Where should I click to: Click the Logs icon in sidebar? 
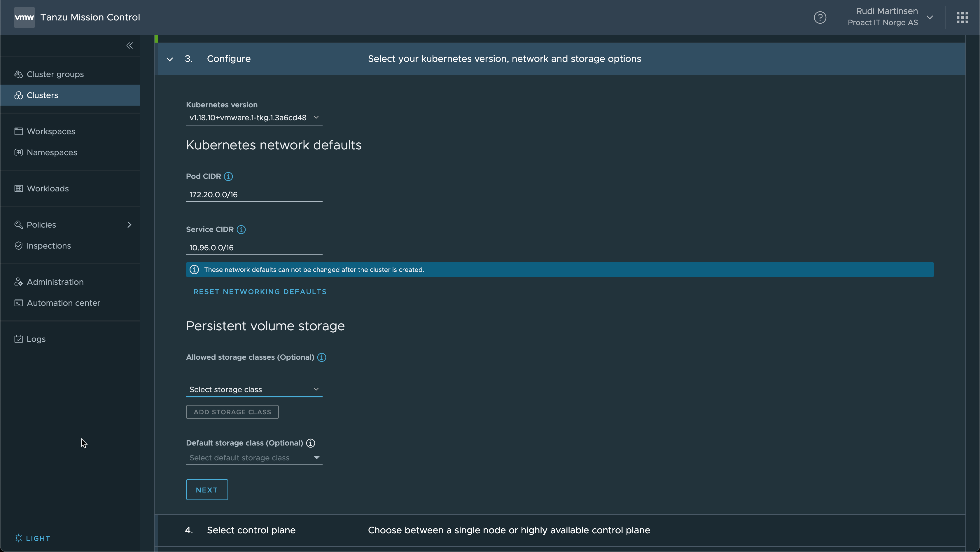tap(19, 339)
